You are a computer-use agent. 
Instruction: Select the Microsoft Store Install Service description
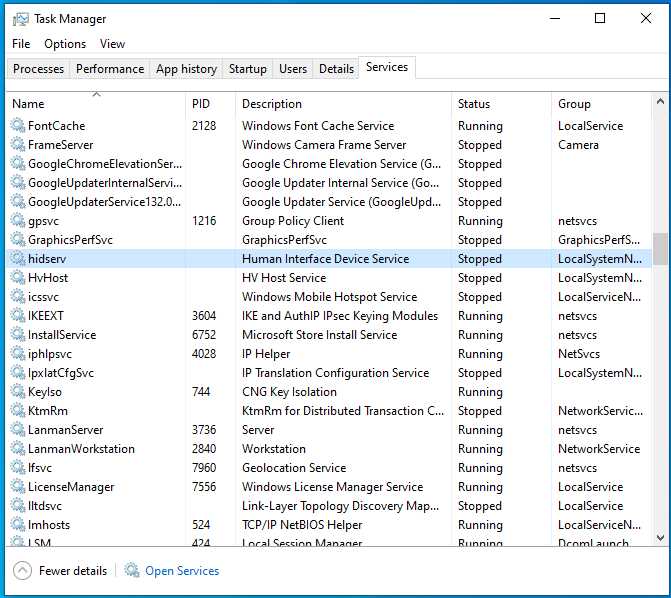pos(320,334)
